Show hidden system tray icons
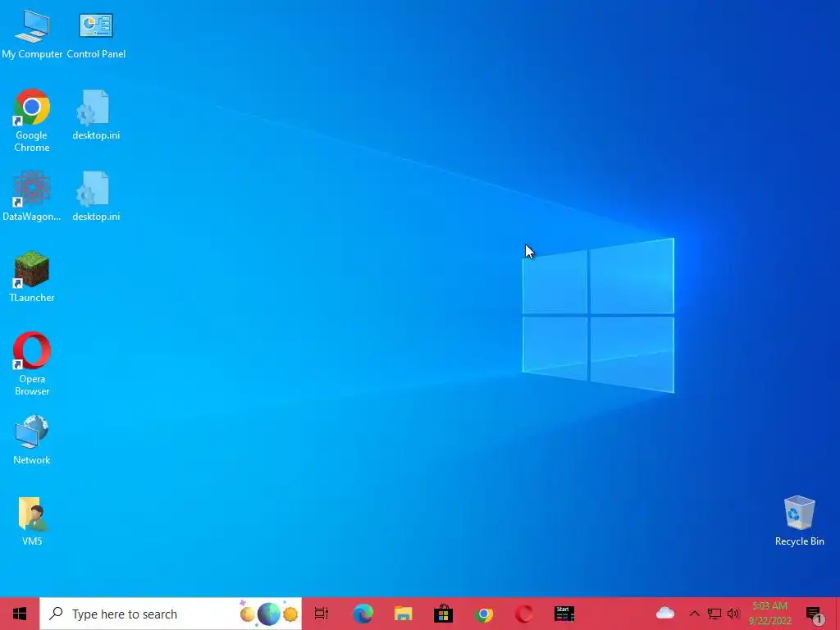840x630 pixels. pos(694,614)
